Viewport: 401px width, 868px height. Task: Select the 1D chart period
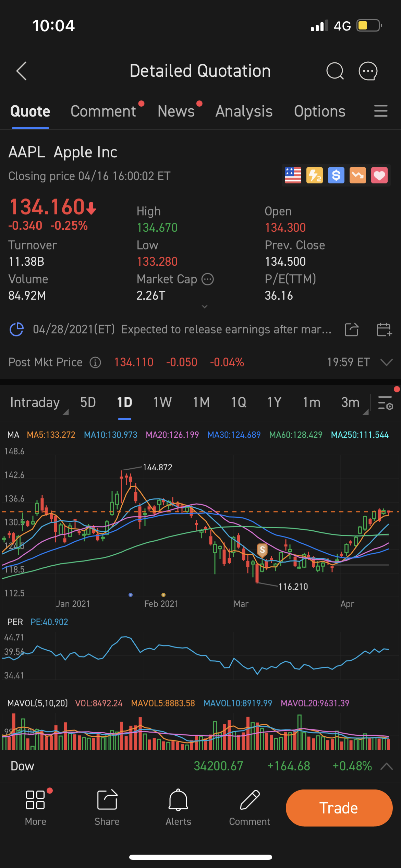125,402
